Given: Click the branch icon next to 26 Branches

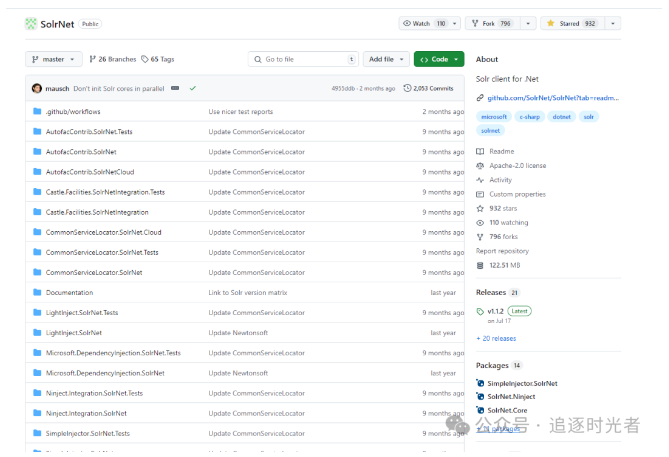Looking at the screenshot, I should [x=92, y=59].
